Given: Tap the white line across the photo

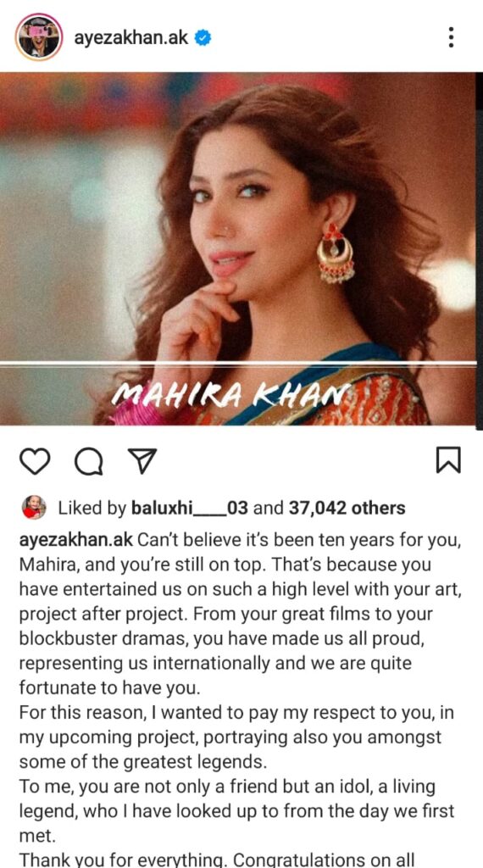Looking at the screenshot, I should point(238,364).
